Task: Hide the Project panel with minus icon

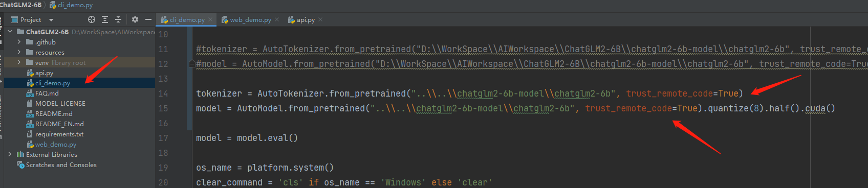Action: point(148,19)
